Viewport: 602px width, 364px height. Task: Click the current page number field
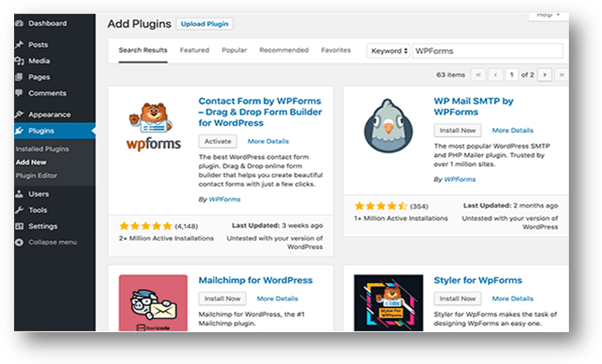coord(511,75)
